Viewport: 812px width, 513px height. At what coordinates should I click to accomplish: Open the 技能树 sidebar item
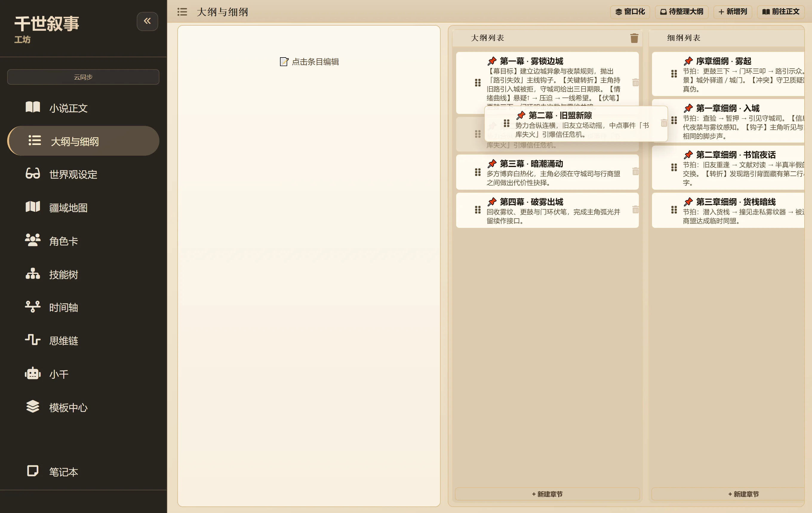(x=83, y=274)
